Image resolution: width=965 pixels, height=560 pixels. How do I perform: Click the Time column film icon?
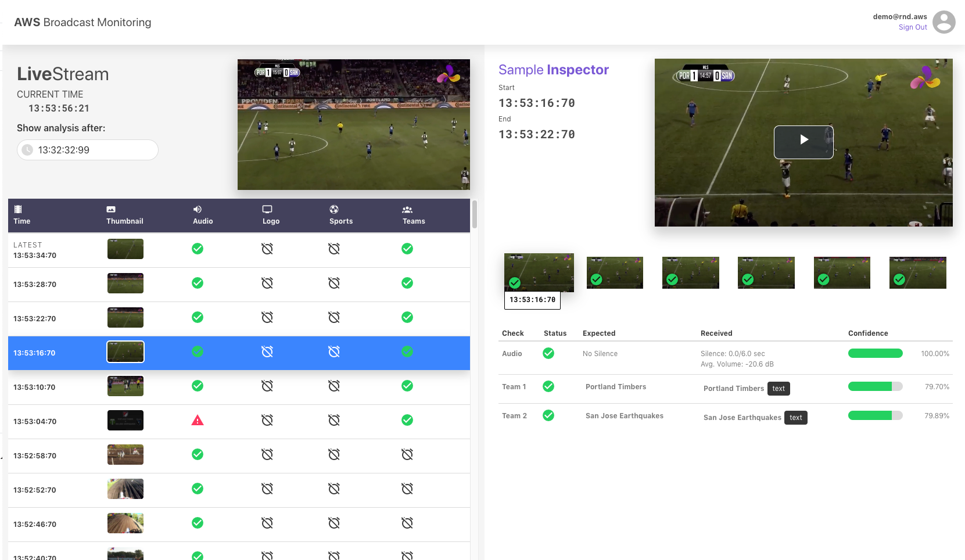[x=18, y=209]
